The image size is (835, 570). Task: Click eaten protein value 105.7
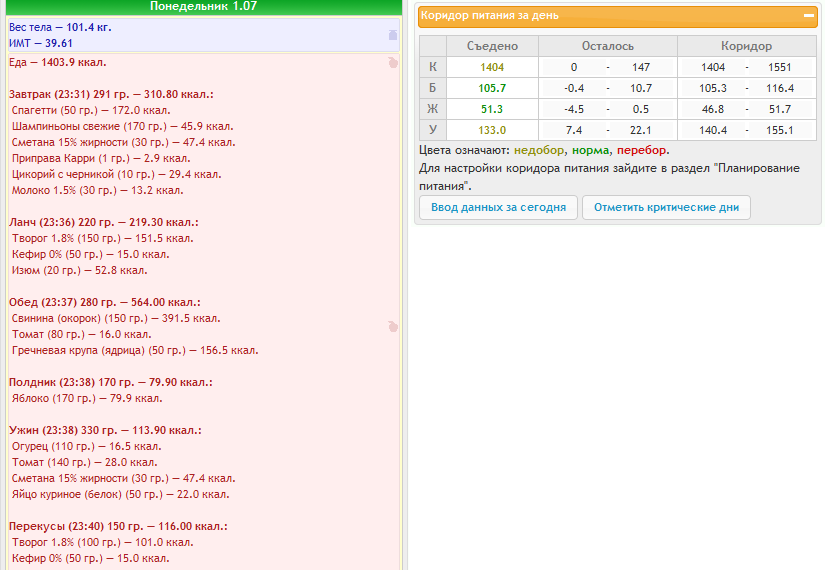click(x=492, y=88)
